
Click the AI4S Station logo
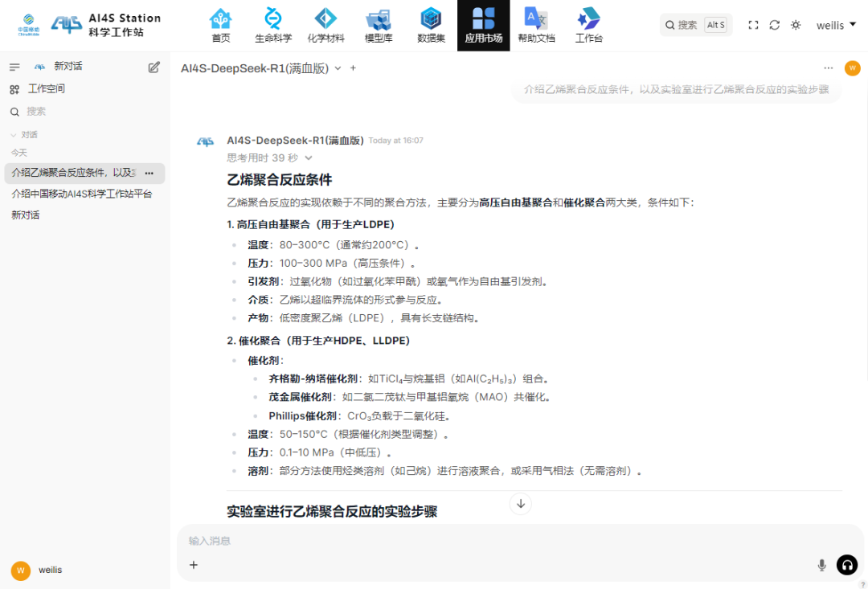pos(106,25)
